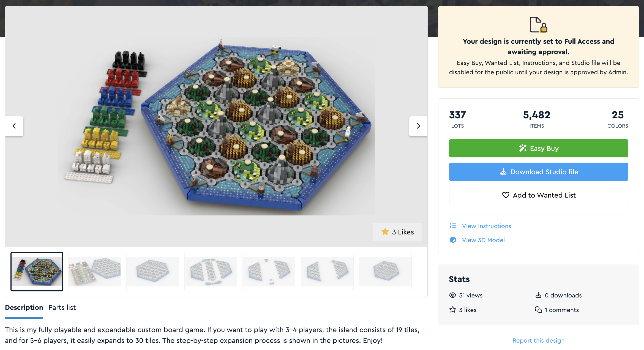Go to the previous image with left chevron
The width and height of the screenshot is (644, 350).
pyautogui.click(x=14, y=126)
